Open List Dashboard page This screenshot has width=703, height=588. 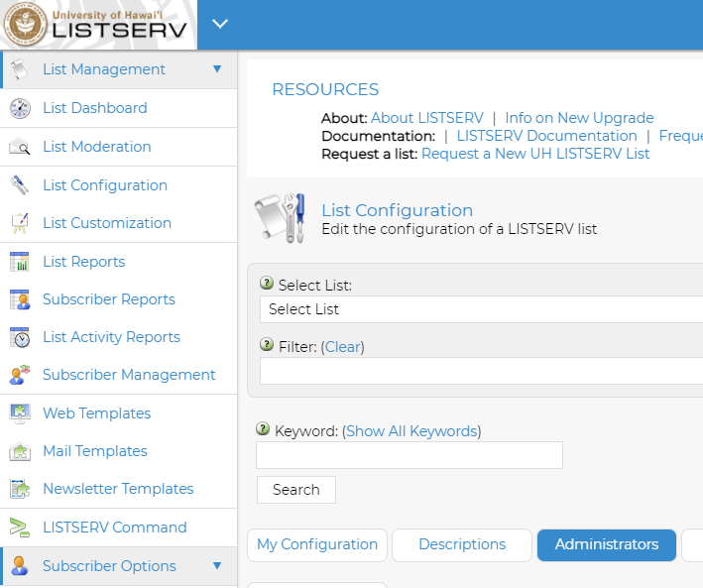pyautogui.click(x=95, y=108)
